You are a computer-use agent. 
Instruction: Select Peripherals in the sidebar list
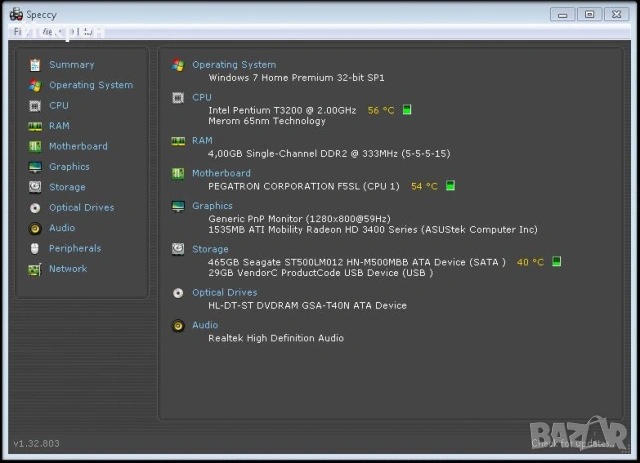click(x=75, y=249)
